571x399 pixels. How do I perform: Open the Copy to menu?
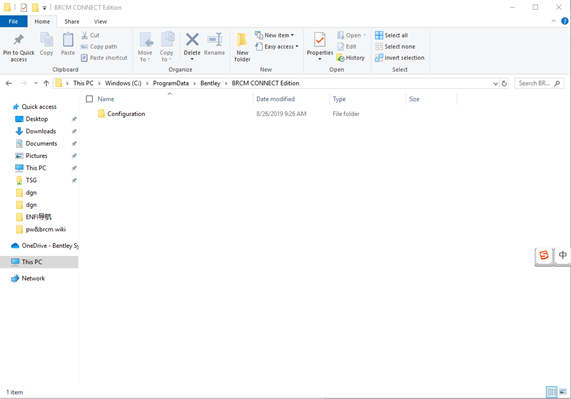pos(166,47)
